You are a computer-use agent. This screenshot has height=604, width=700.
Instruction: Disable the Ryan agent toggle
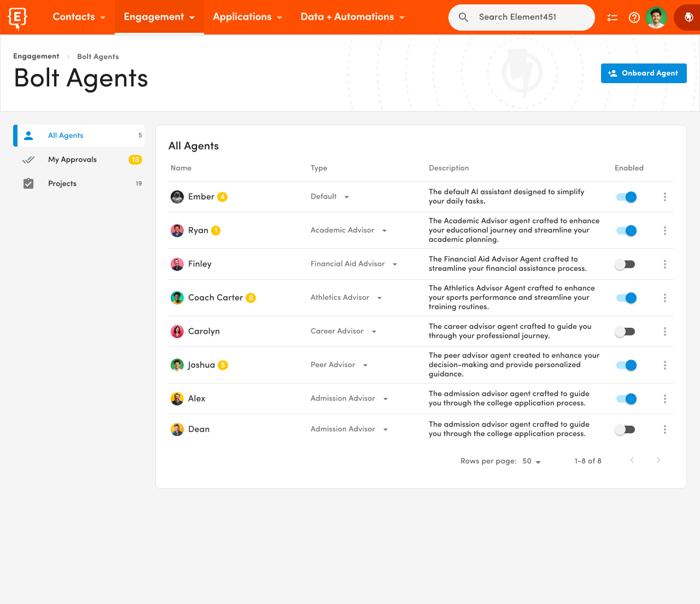point(626,230)
